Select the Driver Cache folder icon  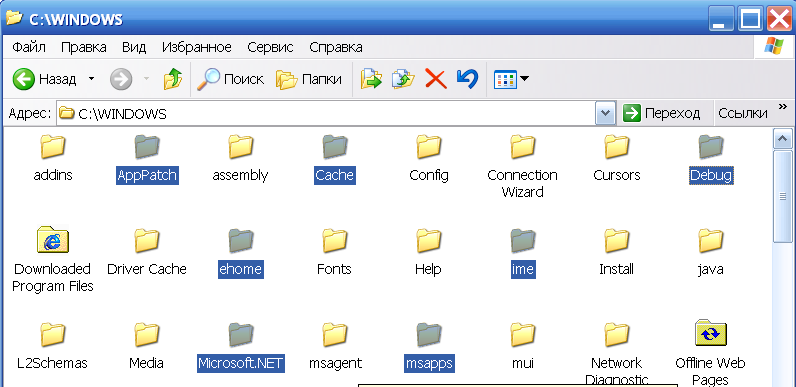[x=147, y=240]
